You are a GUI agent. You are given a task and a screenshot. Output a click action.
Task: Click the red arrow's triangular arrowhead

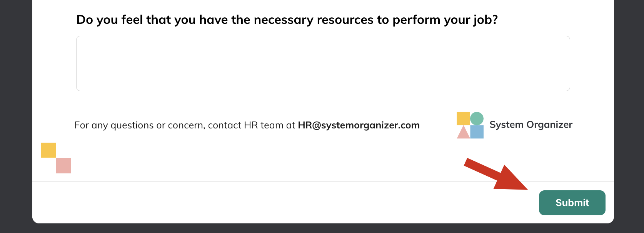coord(510,179)
